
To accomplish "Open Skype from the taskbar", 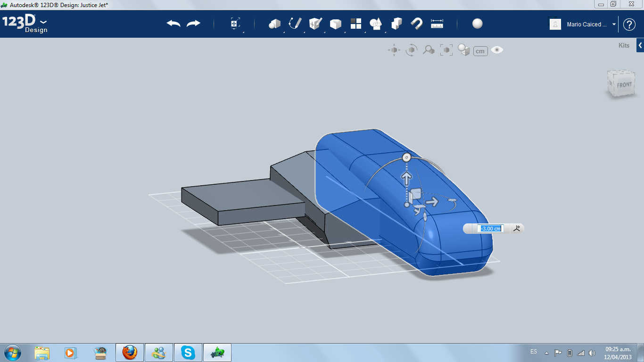I will tap(188, 353).
